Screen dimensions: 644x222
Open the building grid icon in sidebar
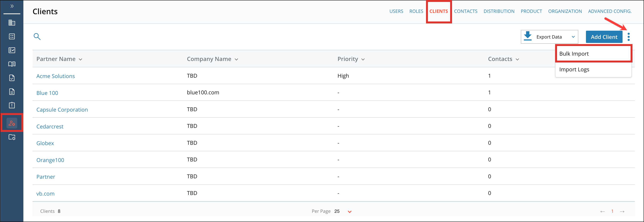12,23
